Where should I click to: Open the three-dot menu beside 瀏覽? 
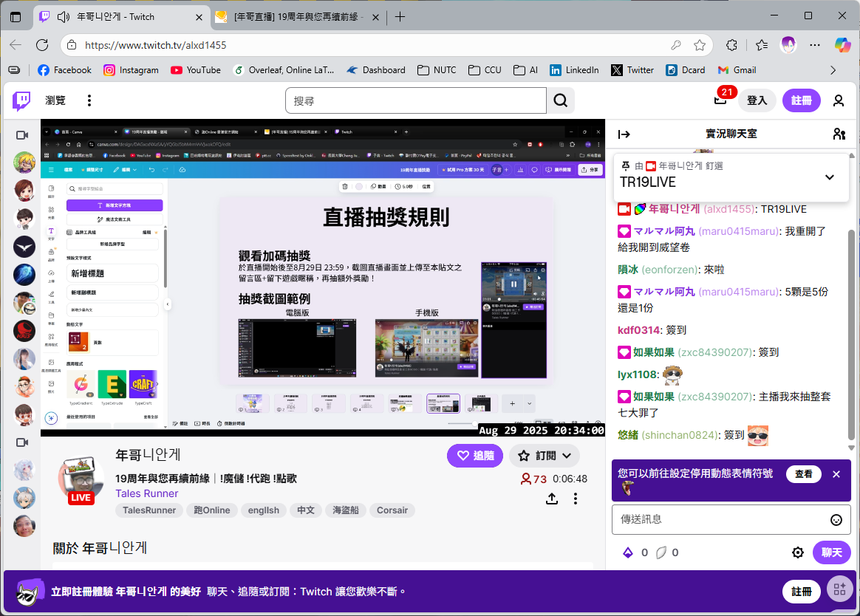[x=89, y=100]
